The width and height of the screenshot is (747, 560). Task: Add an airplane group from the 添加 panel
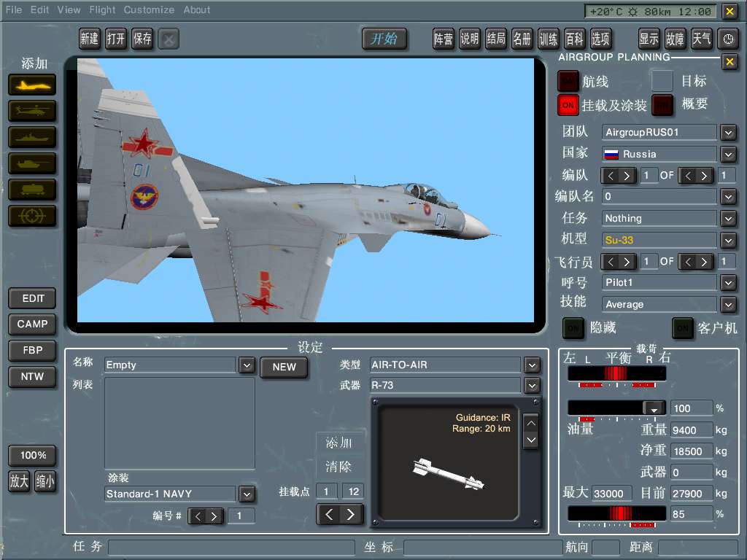[x=32, y=85]
